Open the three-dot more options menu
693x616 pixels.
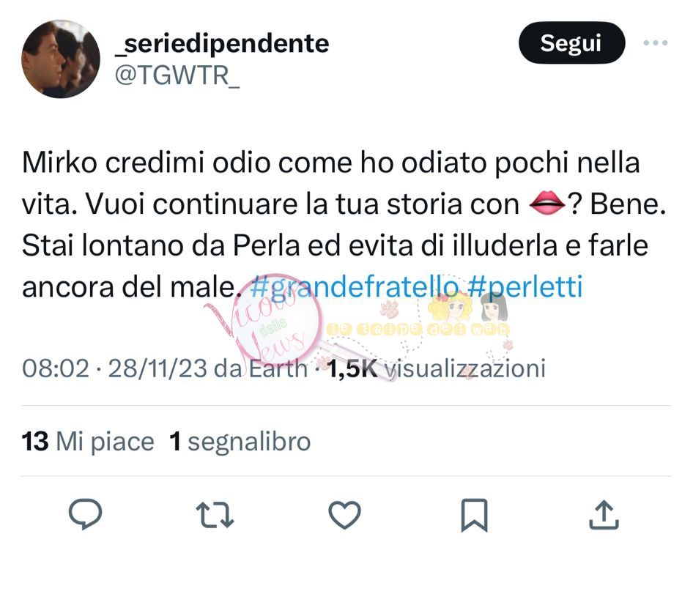coord(656,43)
